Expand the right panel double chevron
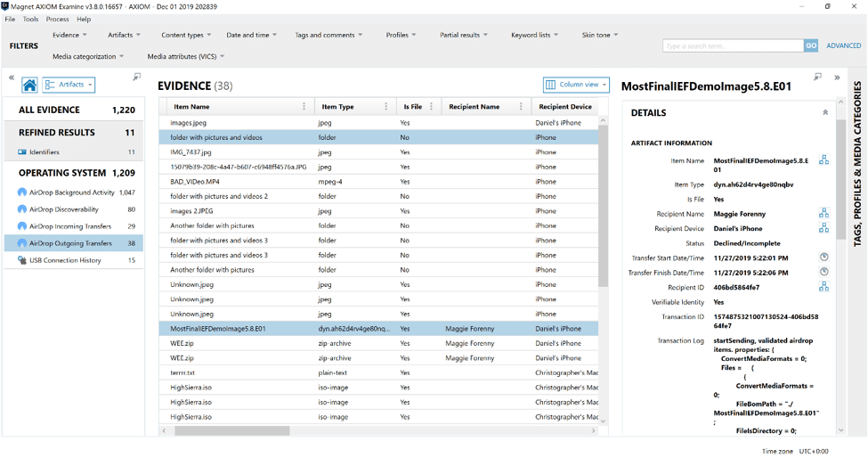 [837, 78]
